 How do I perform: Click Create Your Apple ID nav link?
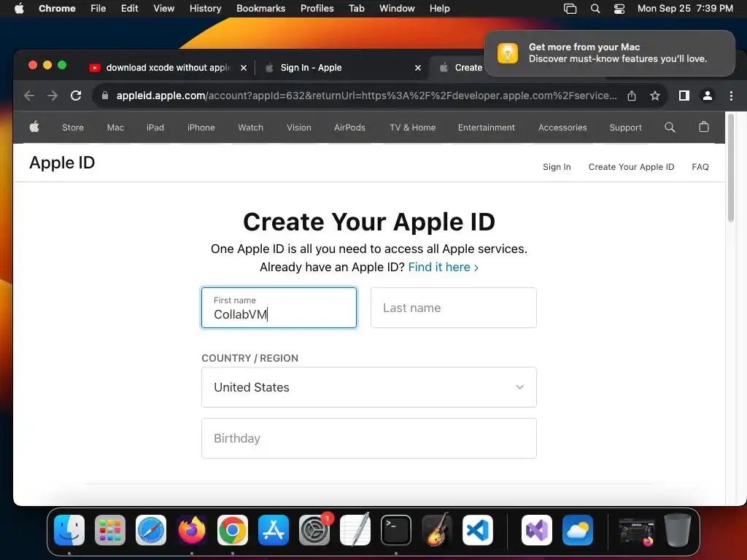631,167
